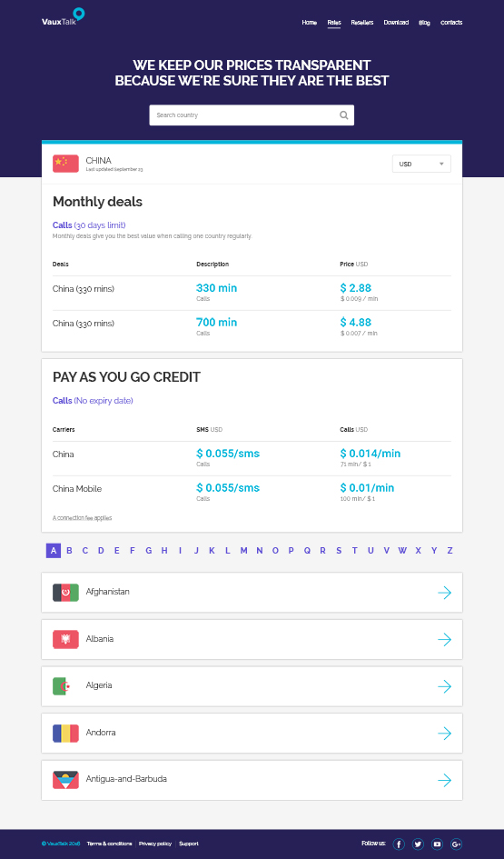The image size is (504, 859).
Task: Open Algeria rates via arrow icon
Action: pyautogui.click(x=445, y=686)
